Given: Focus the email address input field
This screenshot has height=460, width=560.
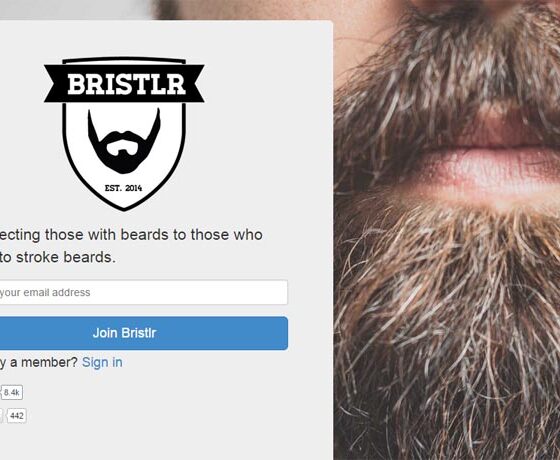Looking at the screenshot, I should (143, 292).
